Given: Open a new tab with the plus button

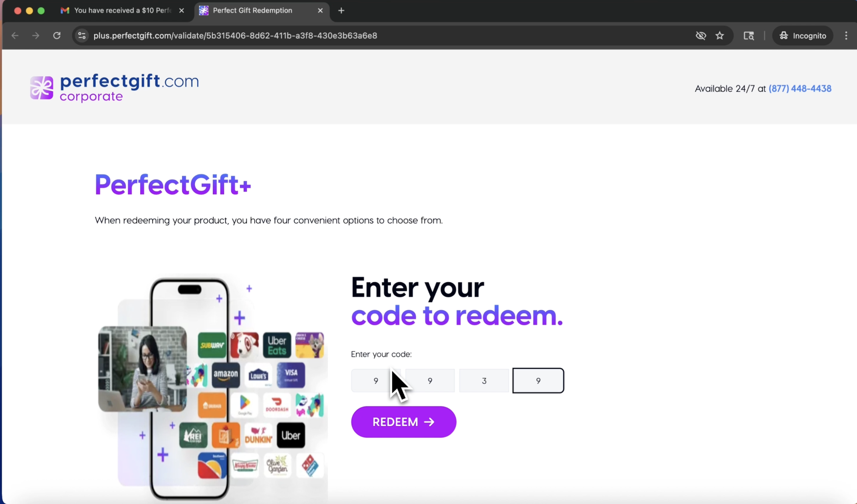Looking at the screenshot, I should coord(341,11).
